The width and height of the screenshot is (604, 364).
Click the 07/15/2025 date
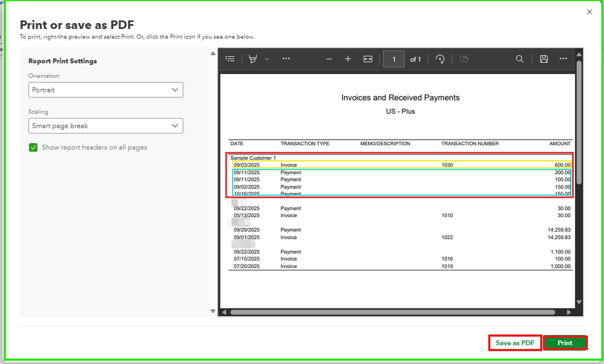[247, 259]
